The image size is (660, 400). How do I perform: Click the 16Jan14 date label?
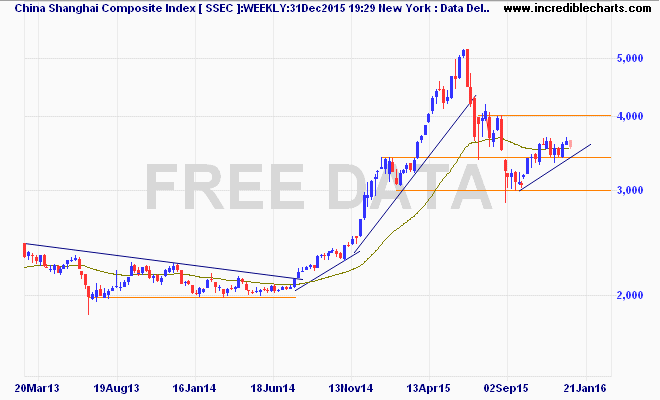(194, 388)
